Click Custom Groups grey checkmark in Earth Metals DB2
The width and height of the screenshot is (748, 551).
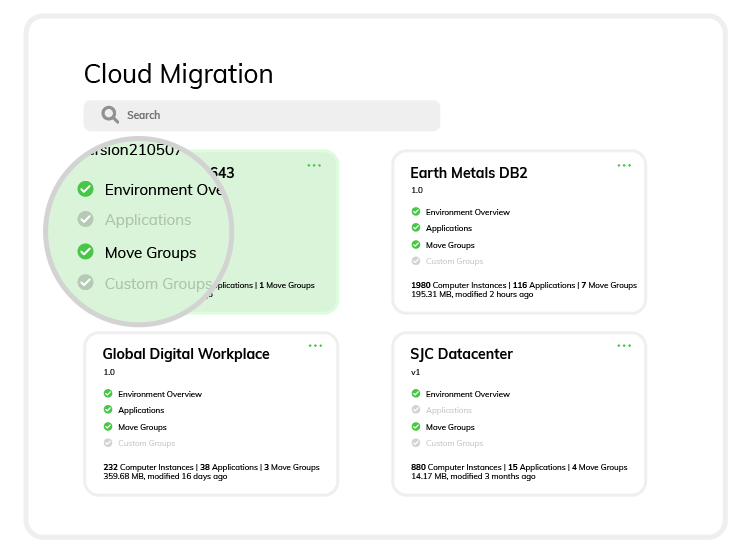[x=416, y=261]
